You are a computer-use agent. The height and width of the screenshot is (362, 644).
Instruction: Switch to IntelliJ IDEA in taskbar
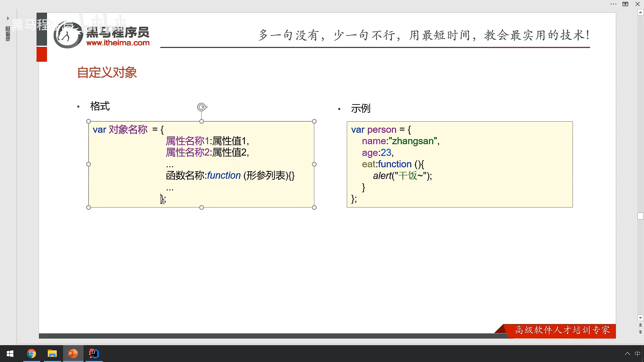pyautogui.click(x=94, y=354)
